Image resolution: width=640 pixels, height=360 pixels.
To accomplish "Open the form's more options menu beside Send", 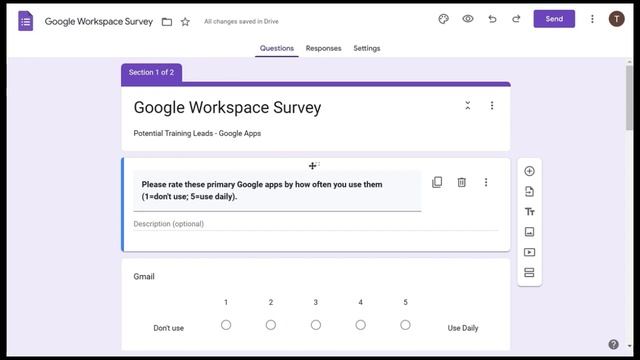I will pos(592,19).
